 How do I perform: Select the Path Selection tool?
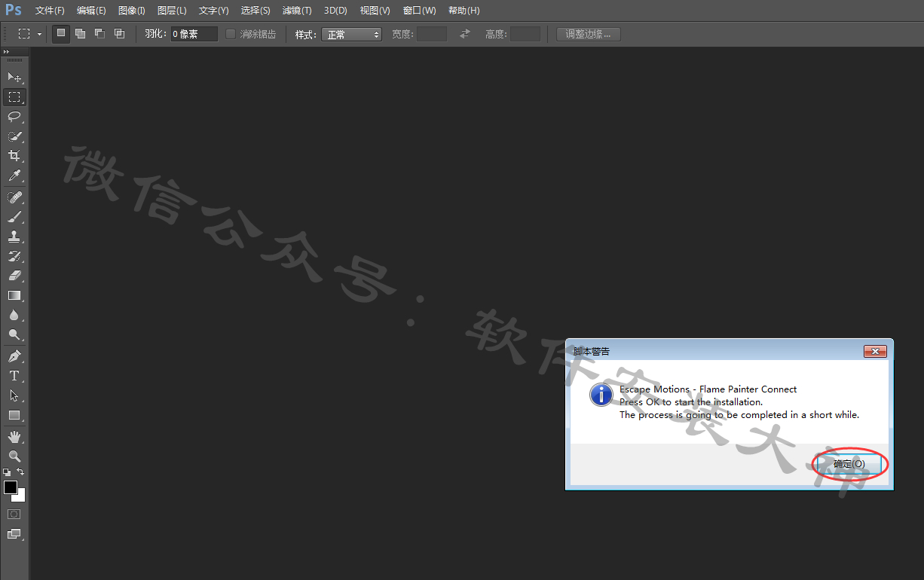(14, 395)
